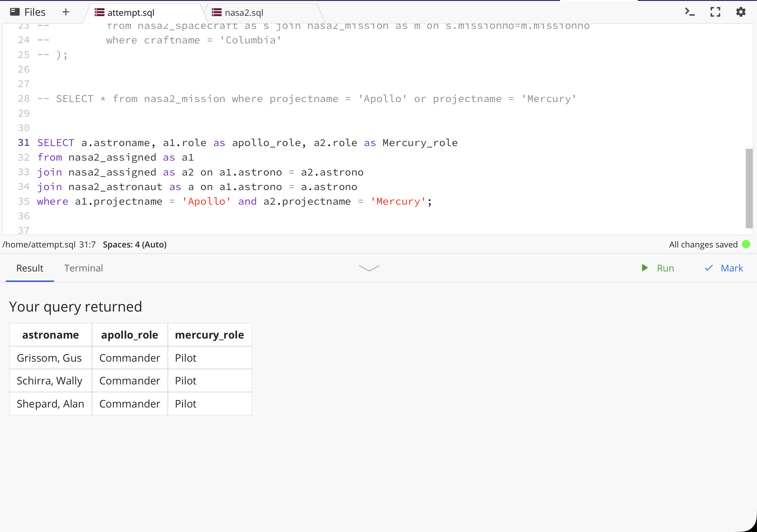Click the nasa2.sql tab database icon
Viewport: 757px width, 532px height.
[x=217, y=12]
